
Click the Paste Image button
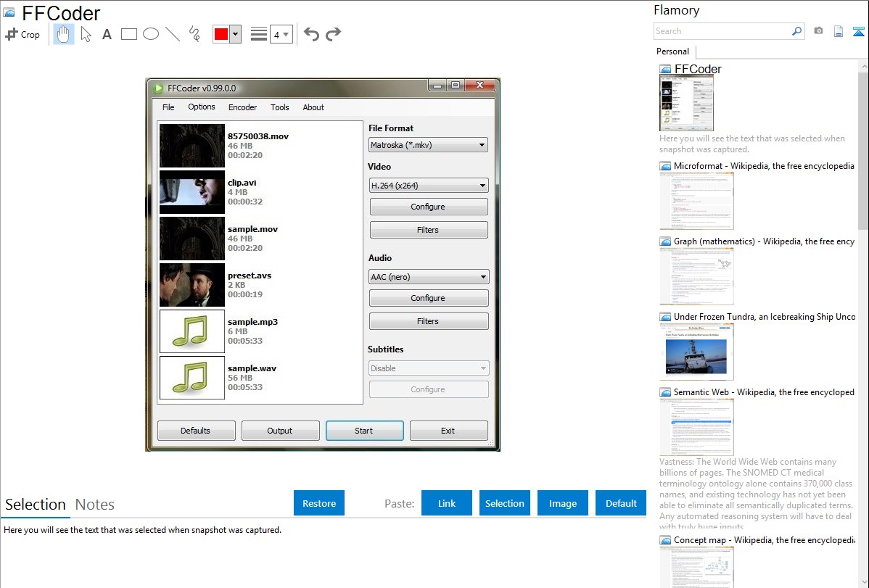(563, 503)
